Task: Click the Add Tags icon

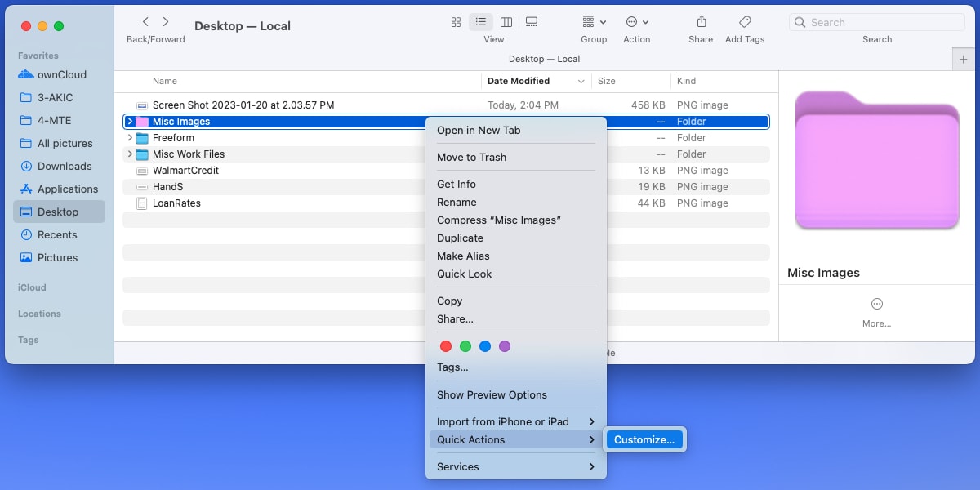Action: 744,22
